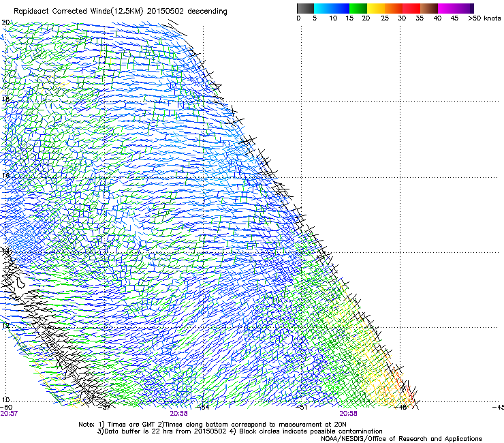The width and height of the screenshot is (504, 443).
Task: Click the NOAA/NESDIS Office of Research credit text
Action: [x=401, y=439]
